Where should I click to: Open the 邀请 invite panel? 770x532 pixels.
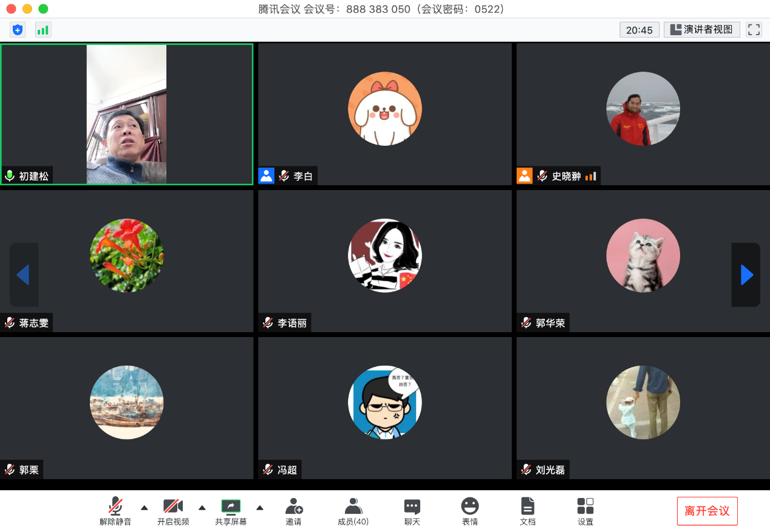pos(294,511)
